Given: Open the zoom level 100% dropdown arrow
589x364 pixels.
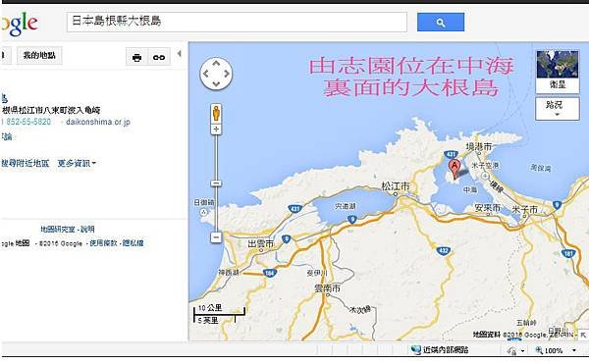Looking at the screenshot, I should (574, 350).
